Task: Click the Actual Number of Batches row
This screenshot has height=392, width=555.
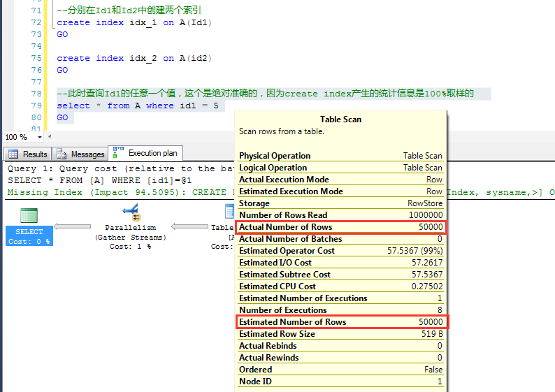Action: [341, 239]
